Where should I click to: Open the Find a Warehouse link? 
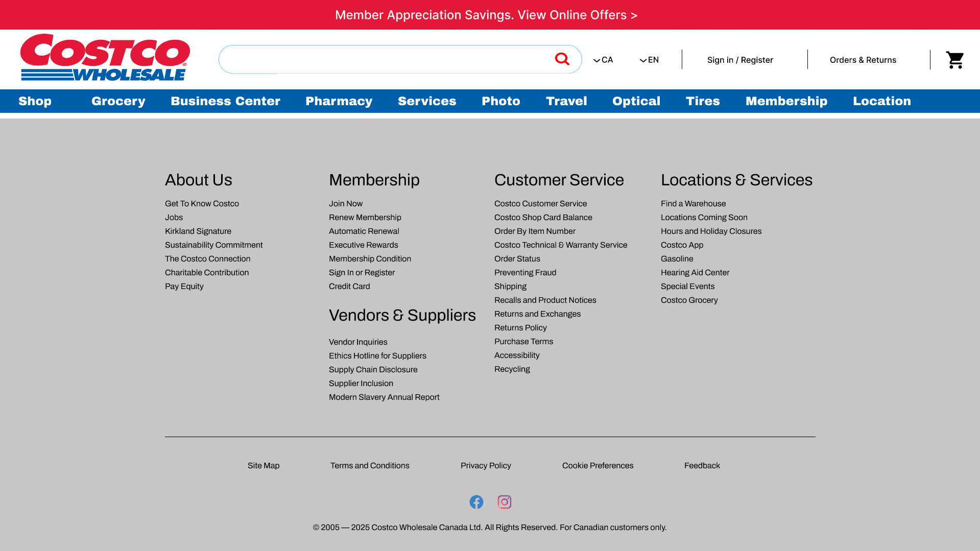[x=693, y=203]
